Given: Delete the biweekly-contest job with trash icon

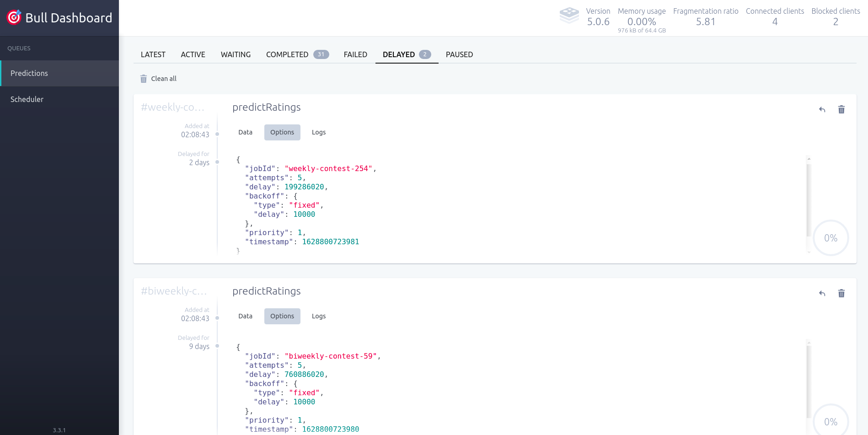Looking at the screenshot, I should (841, 293).
